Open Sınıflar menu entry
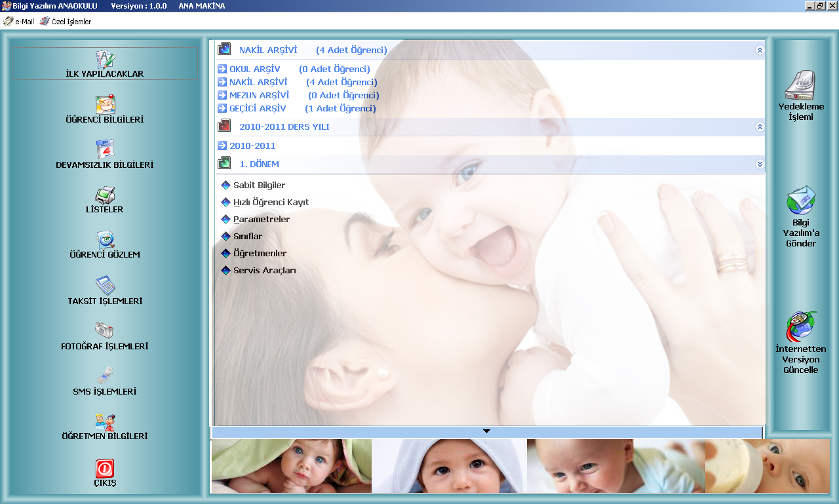Viewport: 839px width, 504px height. [248, 237]
